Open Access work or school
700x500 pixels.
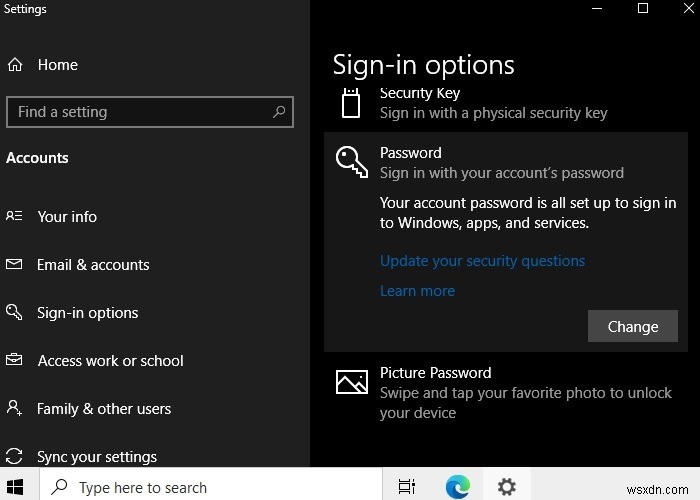pos(110,361)
